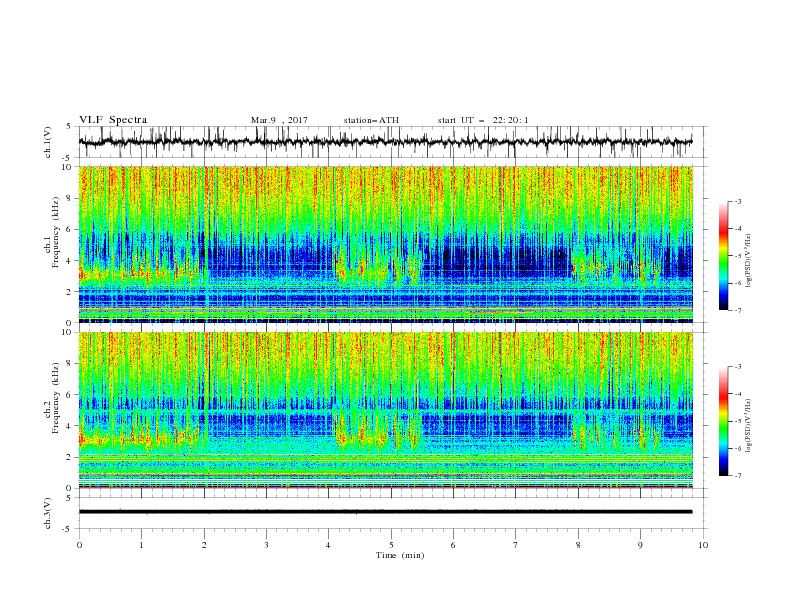Click ch.1 color bar tick "-3"
The height and width of the screenshot is (612, 792).
click(737, 201)
